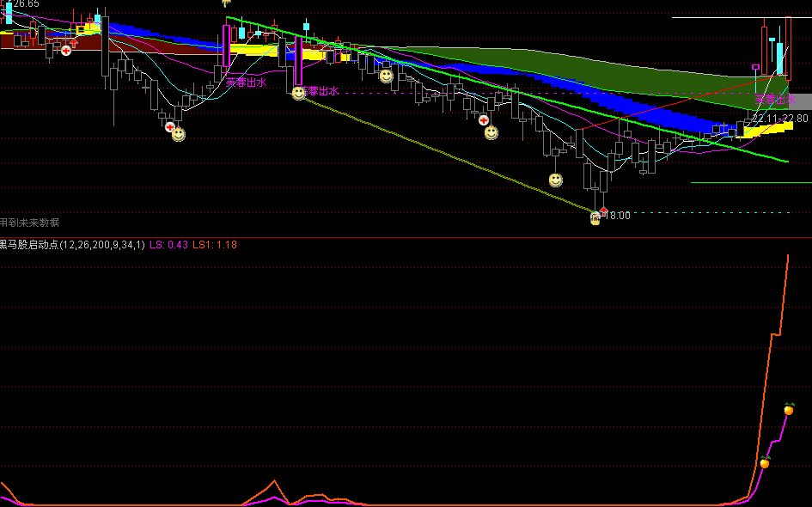Click the red-cross marker touching the leftmost smiley
This screenshot has width=812, height=507.
point(170,126)
